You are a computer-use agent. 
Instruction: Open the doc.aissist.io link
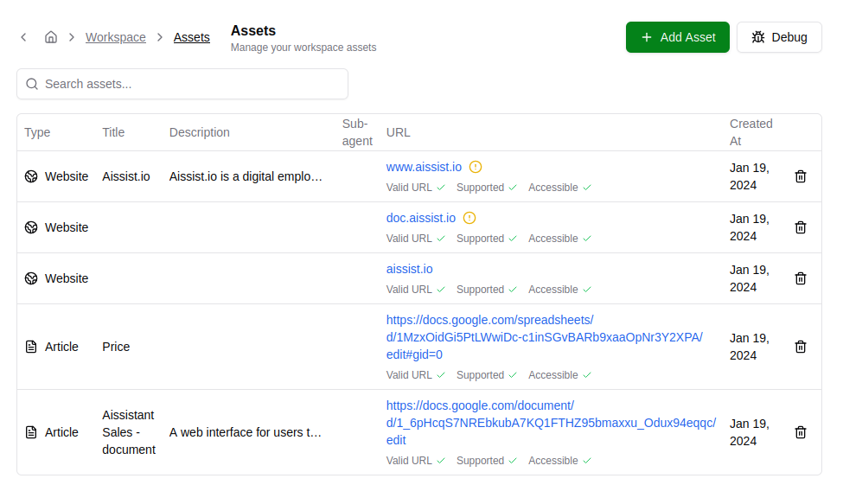click(x=420, y=218)
